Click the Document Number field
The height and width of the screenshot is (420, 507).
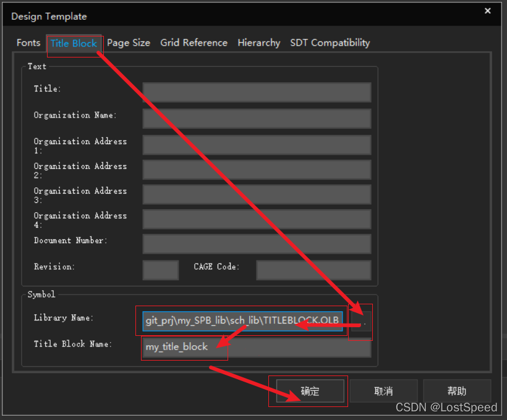point(257,244)
